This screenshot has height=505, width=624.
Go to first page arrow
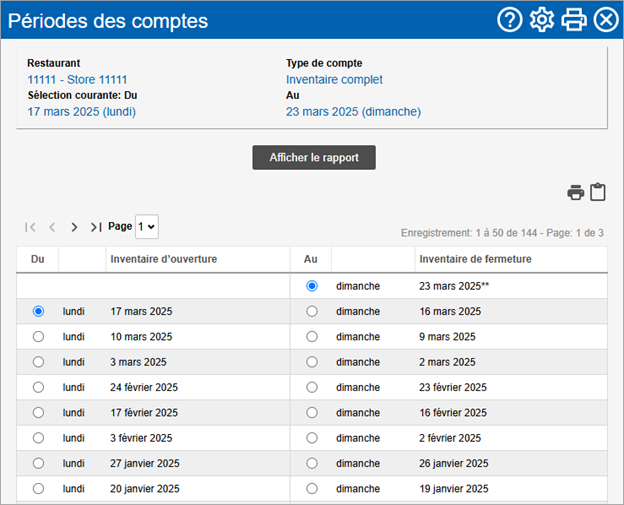[30, 227]
